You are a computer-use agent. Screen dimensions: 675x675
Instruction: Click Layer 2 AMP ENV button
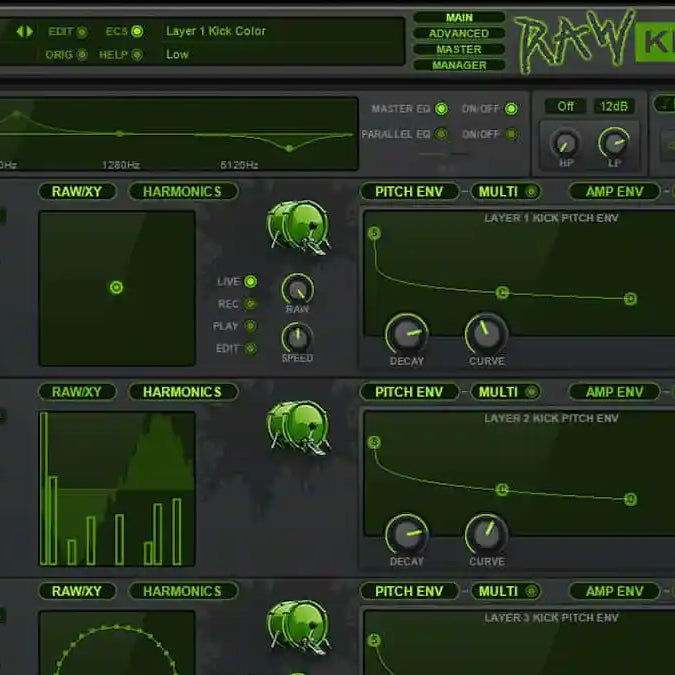click(614, 392)
